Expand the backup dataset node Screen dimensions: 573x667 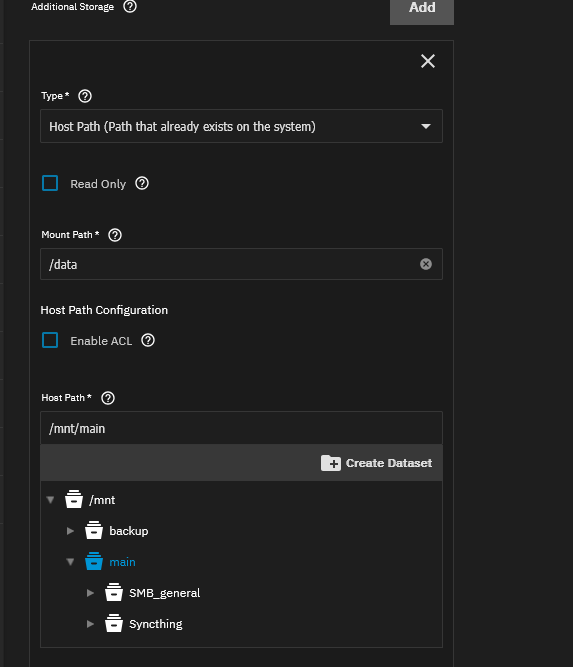click(70, 531)
